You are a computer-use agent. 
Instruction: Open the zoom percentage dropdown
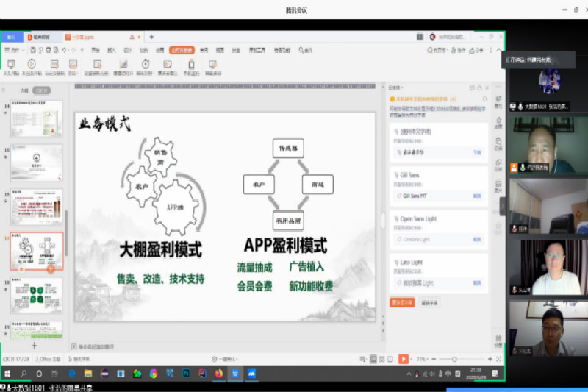click(x=422, y=359)
